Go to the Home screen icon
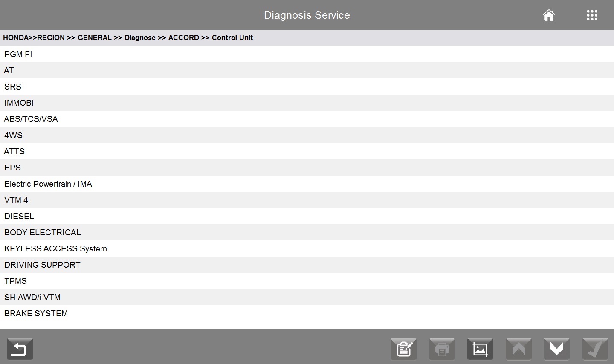The width and height of the screenshot is (614, 364). pyautogui.click(x=549, y=15)
